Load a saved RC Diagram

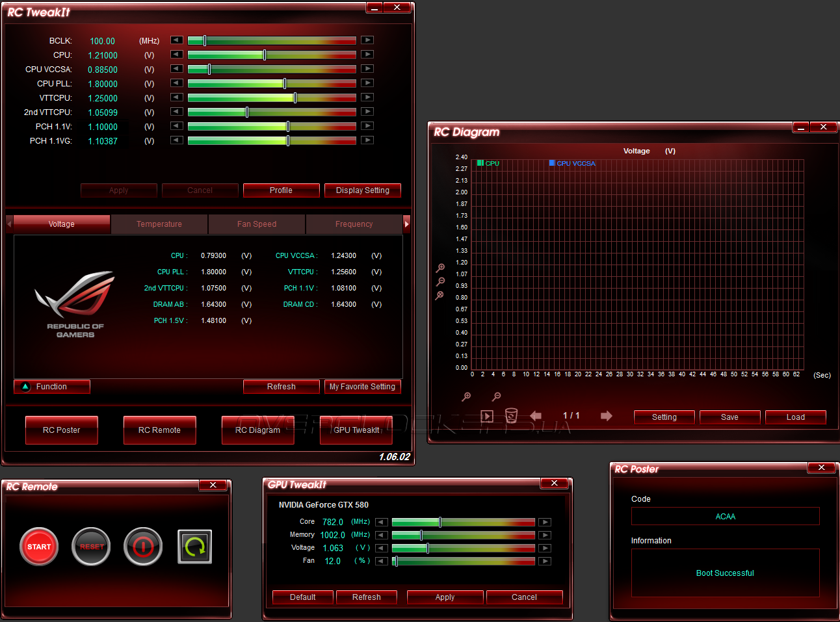[x=796, y=417]
